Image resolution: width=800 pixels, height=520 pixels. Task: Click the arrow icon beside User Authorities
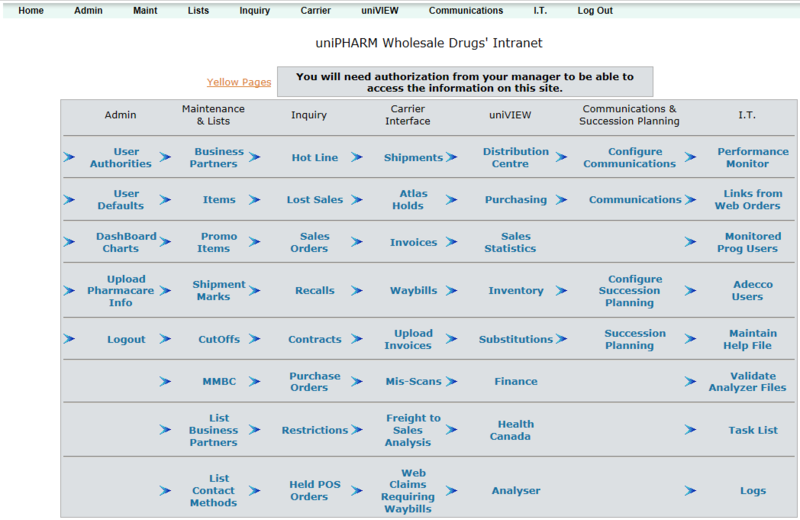coord(69,157)
